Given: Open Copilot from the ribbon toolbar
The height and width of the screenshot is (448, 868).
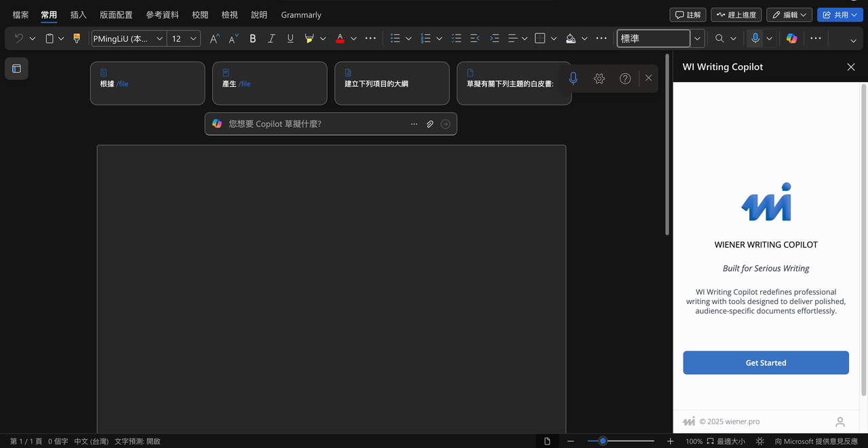Looking at the screenshot, I should [x=791, y=39].
